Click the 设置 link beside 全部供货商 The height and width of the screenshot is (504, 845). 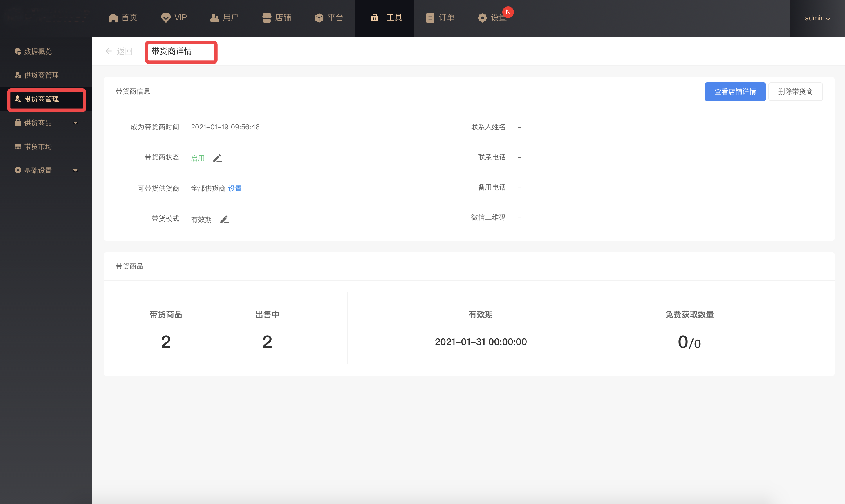click(x=234, y=188)
